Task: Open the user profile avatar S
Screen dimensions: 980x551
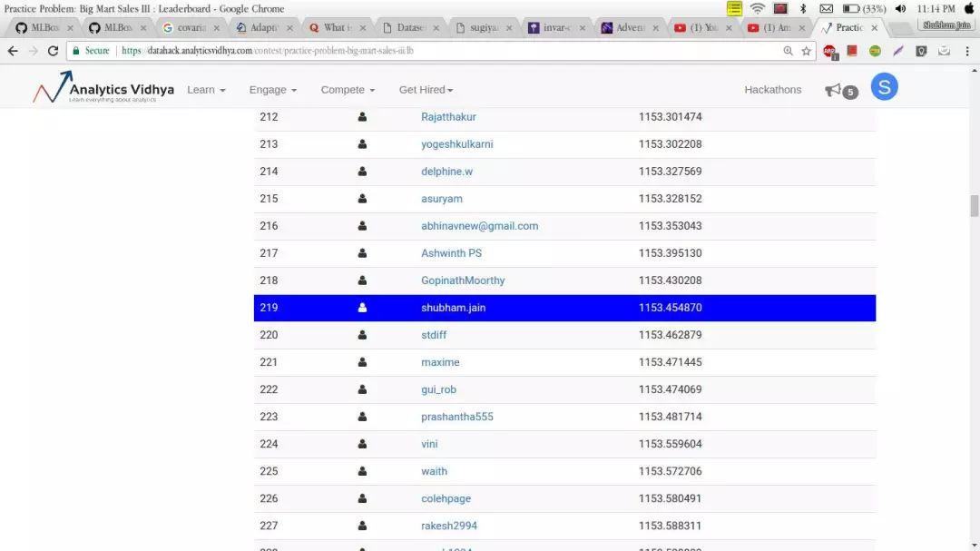Action: coord(884,87)
